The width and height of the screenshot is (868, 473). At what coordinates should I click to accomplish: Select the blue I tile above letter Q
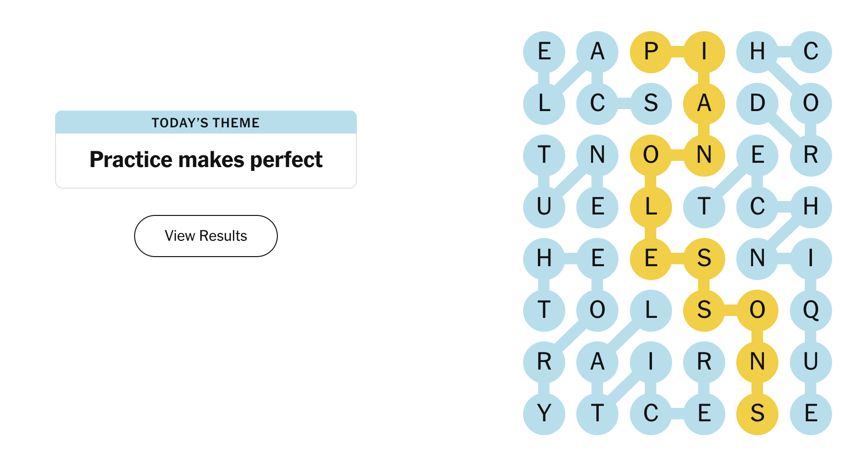point(811,259)
